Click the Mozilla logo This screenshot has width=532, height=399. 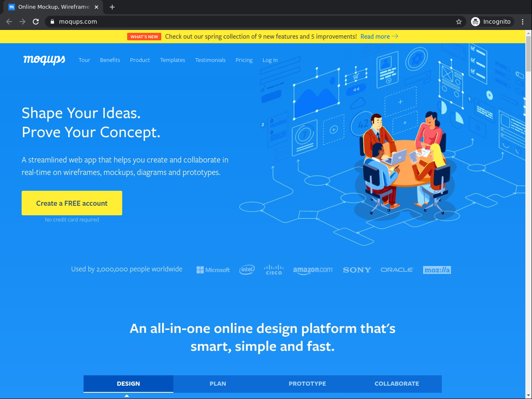tap(437, 270)
